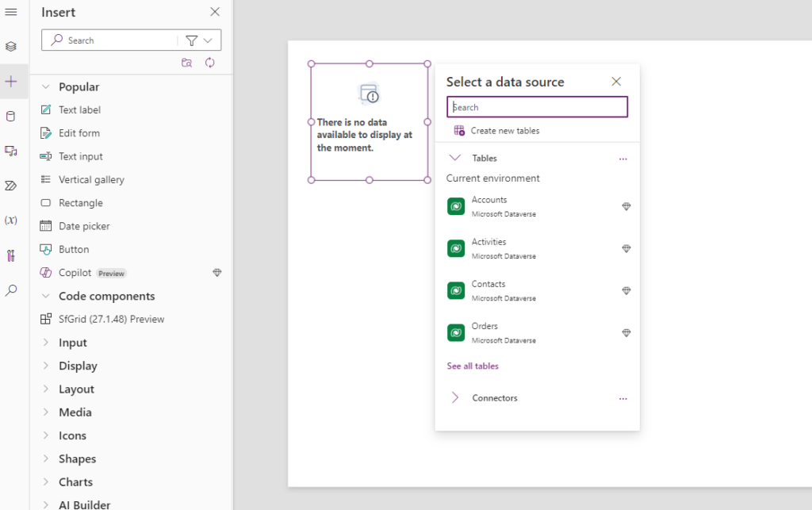812x510 pixels.
Task: Click the data source search box
Action: pyautogui.click(x=537, y=106)
